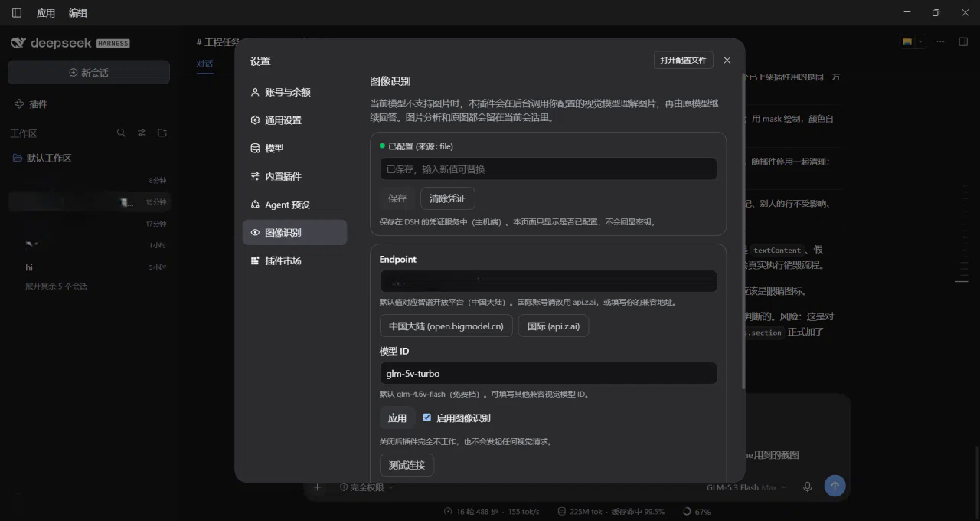Open the conversation from 15分钟 ago
980x521 pixels.
(x=89, y=202)
